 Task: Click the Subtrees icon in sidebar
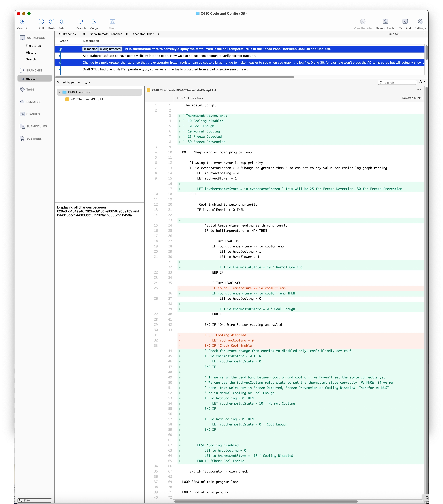coord(22,139)
